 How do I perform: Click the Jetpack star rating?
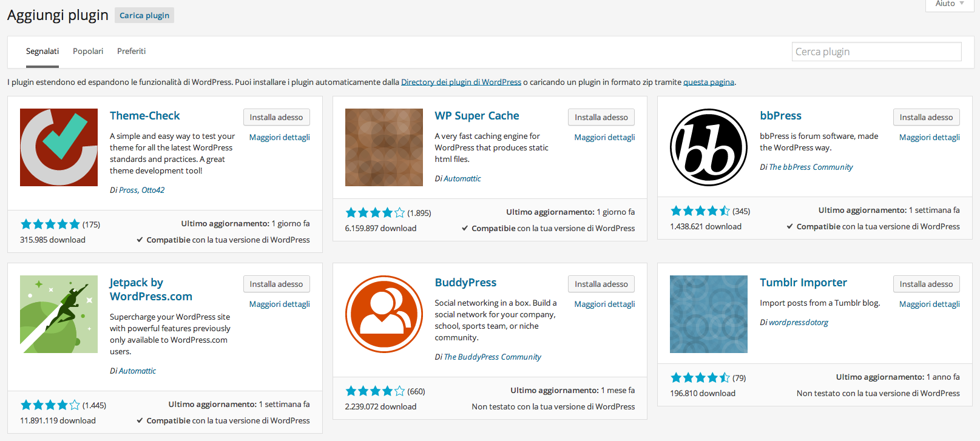pyautogui.click(x=50, y=405)
